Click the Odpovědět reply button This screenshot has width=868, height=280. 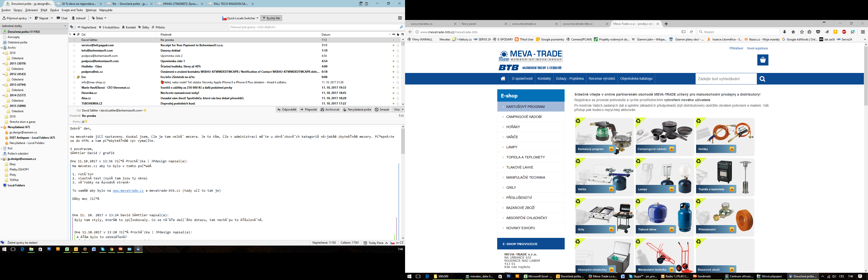pos(287,110)
